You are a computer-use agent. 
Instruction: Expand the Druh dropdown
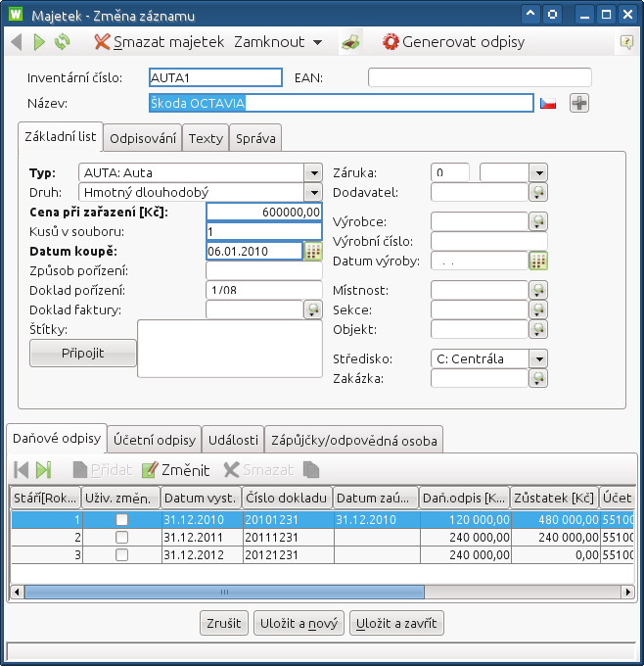coord(313,192)
